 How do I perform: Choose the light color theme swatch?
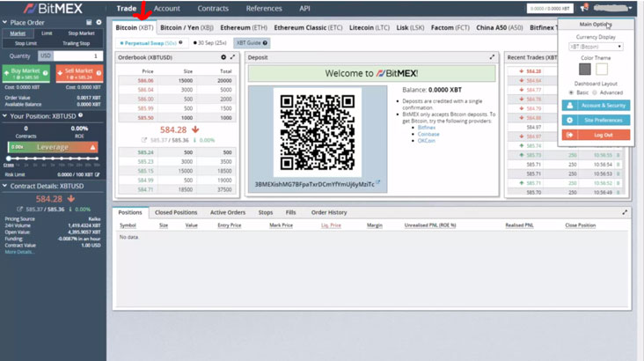601,69
